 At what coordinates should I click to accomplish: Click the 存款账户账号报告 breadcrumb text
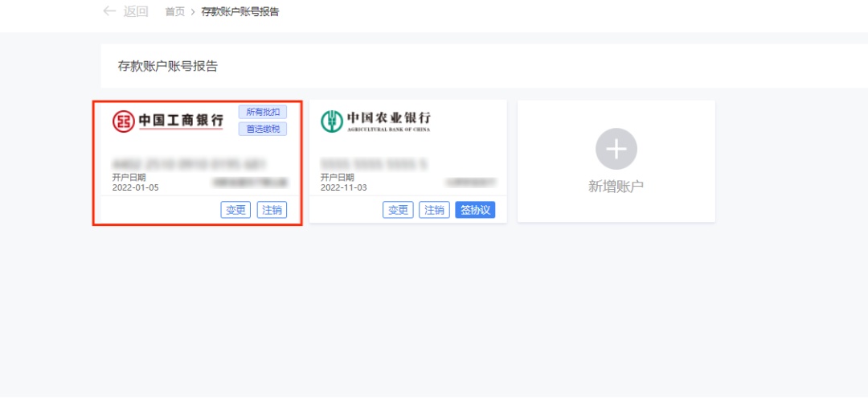pos(240,11)
